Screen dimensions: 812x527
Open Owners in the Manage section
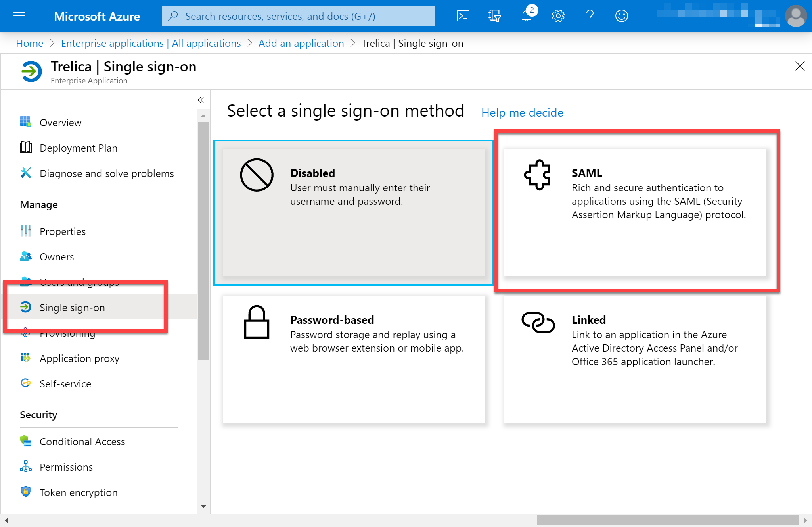click(x=57, y=257)
